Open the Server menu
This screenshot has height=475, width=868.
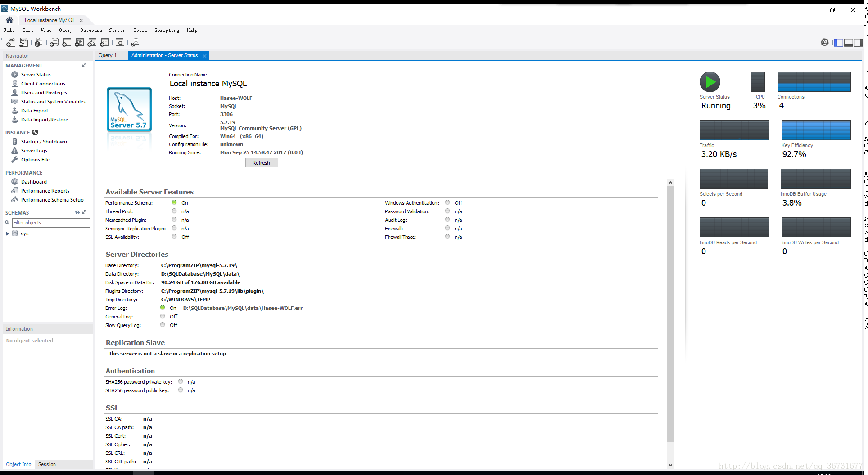tap(117, 30)
